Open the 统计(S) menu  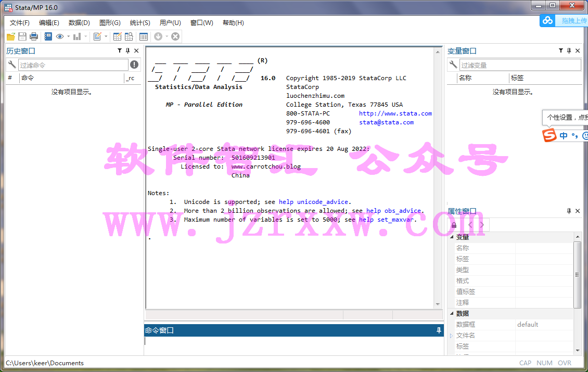[140, 23]
